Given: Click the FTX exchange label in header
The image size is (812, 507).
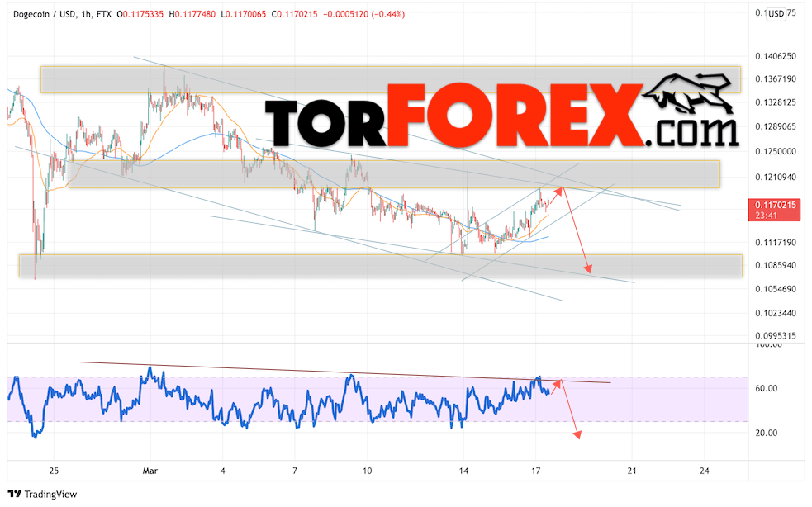Looking at the screenshot, I should (104, 15).
